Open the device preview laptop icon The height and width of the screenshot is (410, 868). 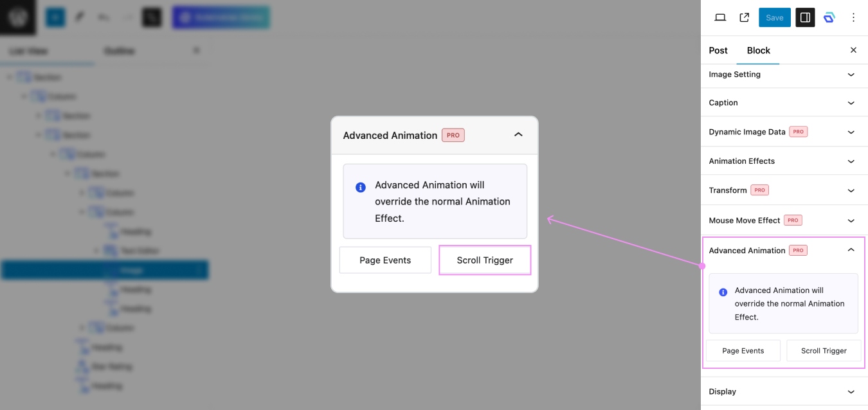tap(720, 17)
